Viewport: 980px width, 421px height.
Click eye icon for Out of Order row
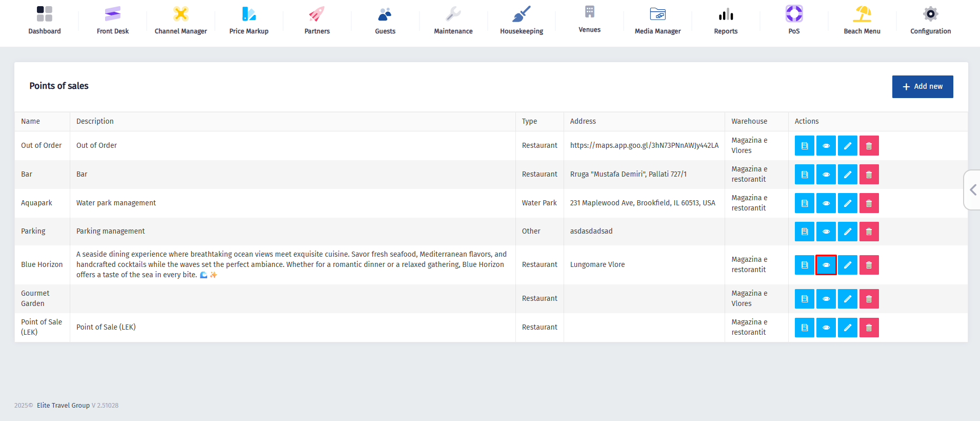click(826, 146)
